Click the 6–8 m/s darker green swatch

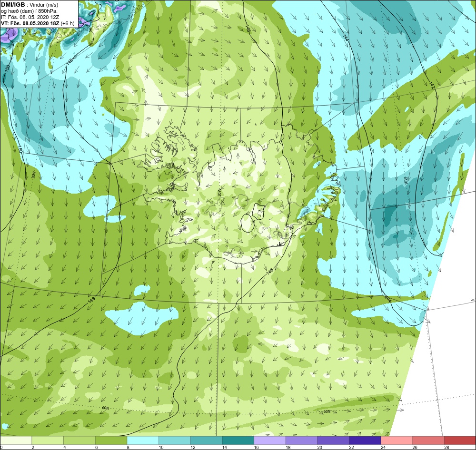point(111,440)
